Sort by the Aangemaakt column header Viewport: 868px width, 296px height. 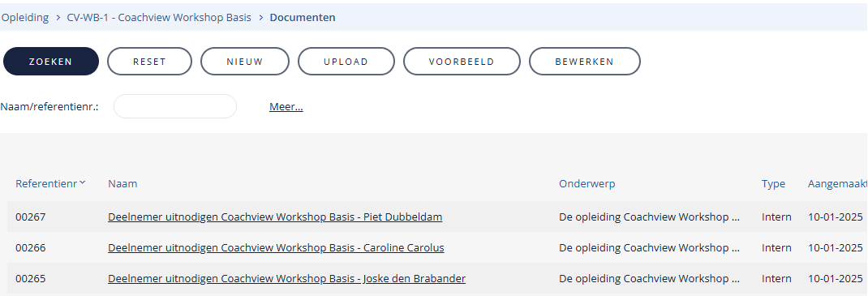837,184
